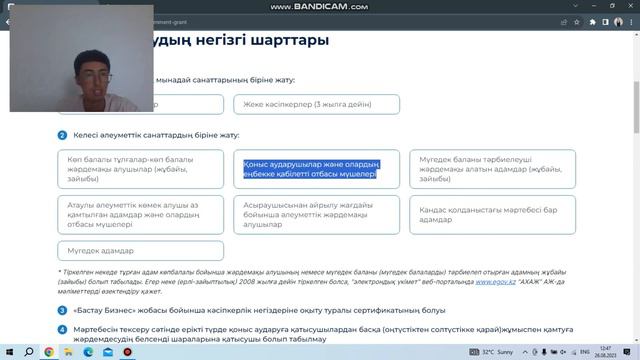Open the Chrome extensions puzzle icon

592,22
